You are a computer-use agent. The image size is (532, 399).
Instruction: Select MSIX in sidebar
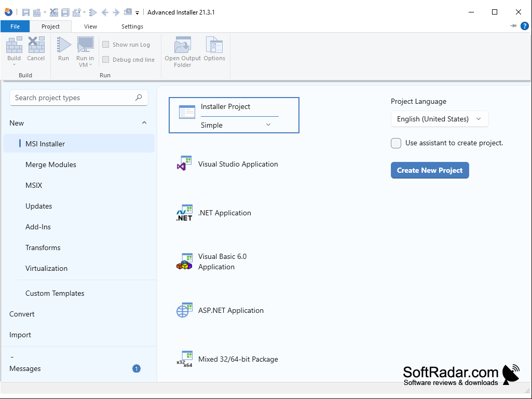coord(34,185)
